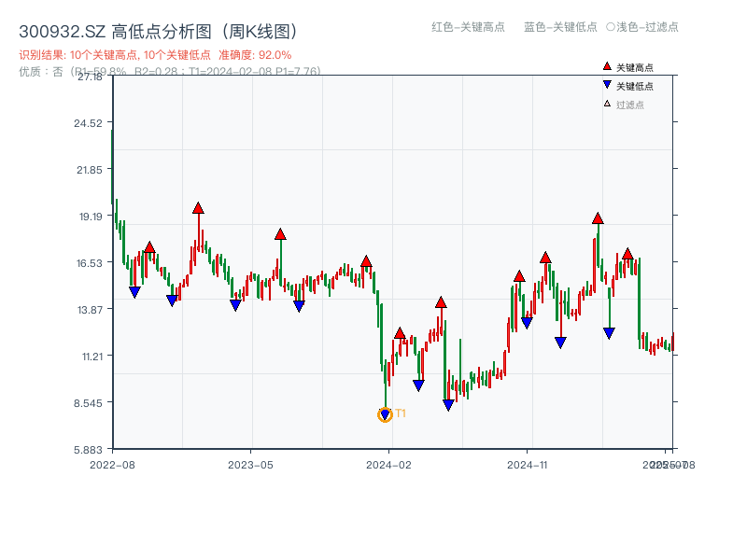Click the 2022-08 x-axis date label
This screenshot has height=560, width=747.
pos(112,464)
